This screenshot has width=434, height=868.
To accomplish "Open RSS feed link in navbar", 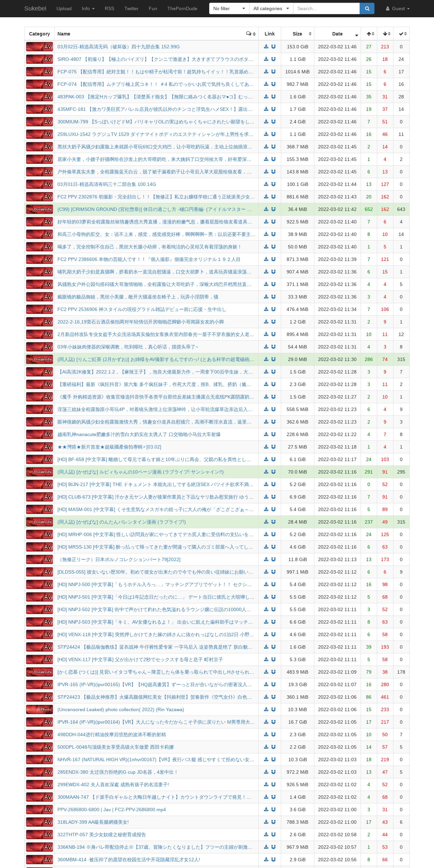I will [110, 8].
